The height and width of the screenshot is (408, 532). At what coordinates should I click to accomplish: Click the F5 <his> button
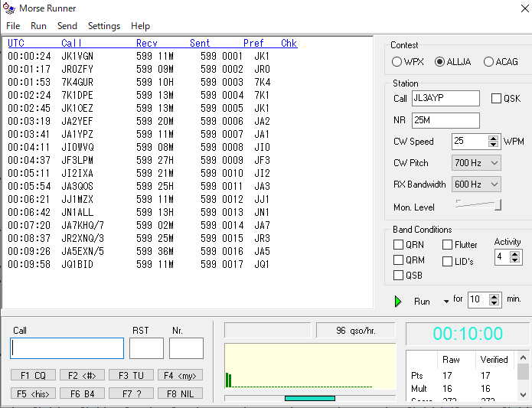33,393
